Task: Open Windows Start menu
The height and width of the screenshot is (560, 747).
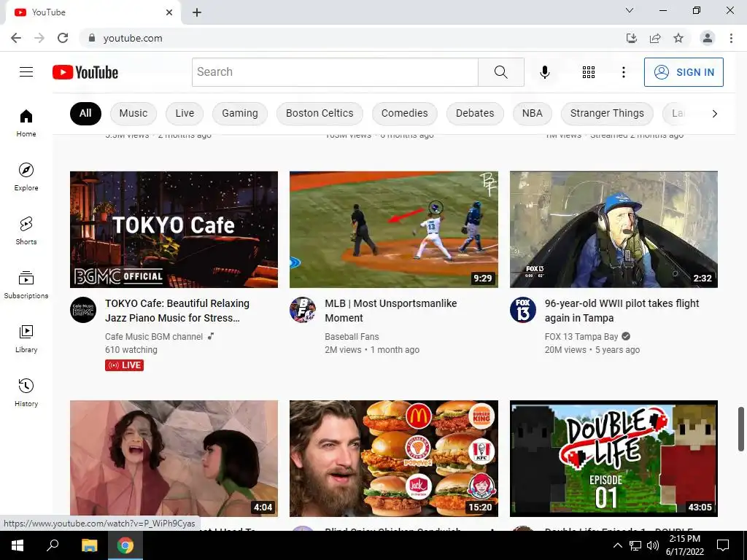Action: pyautogui.click(x=18, y=545)
